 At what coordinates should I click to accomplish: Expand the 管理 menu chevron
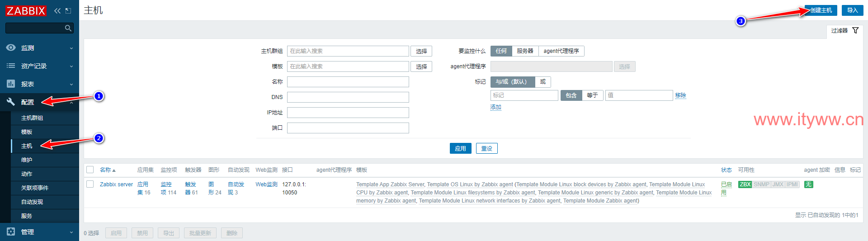point(71,232)
